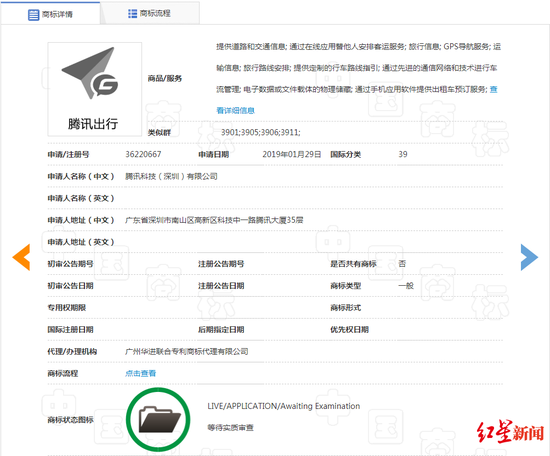Open the 商标详情 tab

coord(50,14)
